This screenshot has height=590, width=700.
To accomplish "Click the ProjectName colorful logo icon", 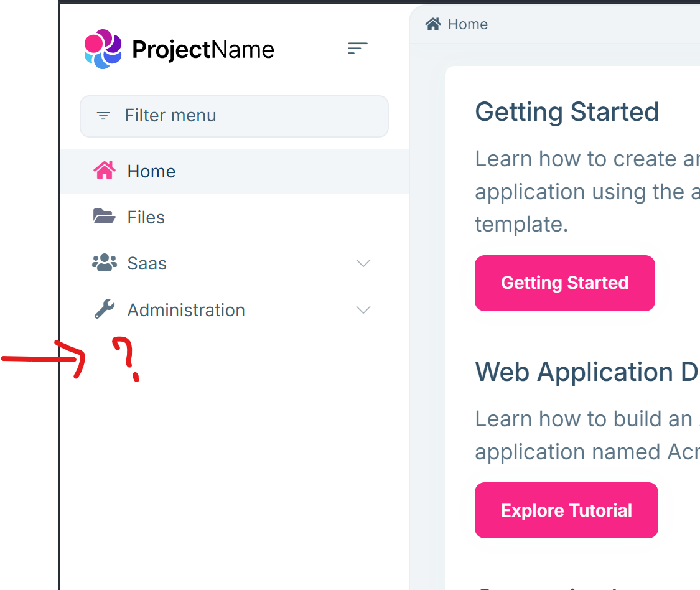I will point(103,49).
